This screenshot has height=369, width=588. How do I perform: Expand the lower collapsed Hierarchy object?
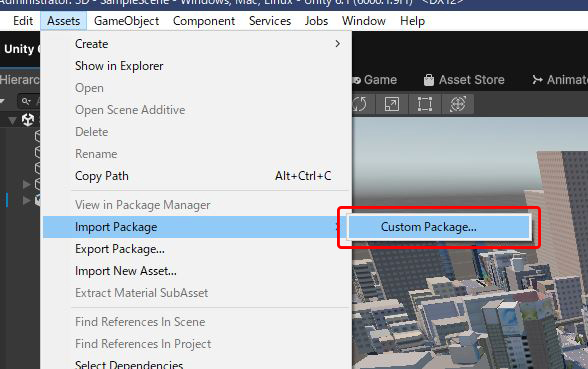pyautogui.click(x=26, y=201)
